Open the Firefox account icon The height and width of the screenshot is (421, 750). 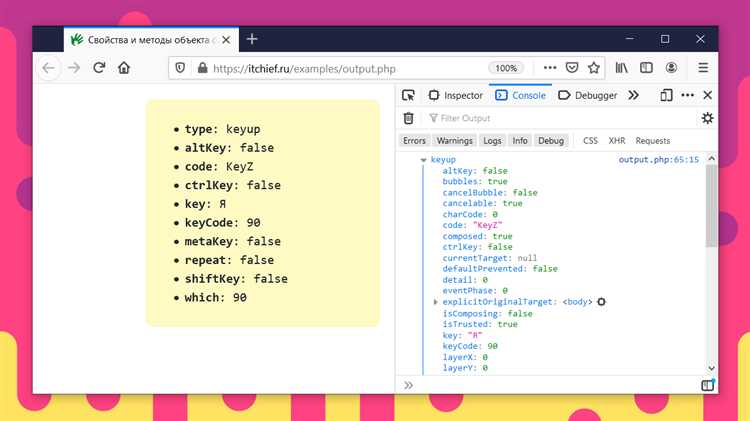(x=672, y=68)
